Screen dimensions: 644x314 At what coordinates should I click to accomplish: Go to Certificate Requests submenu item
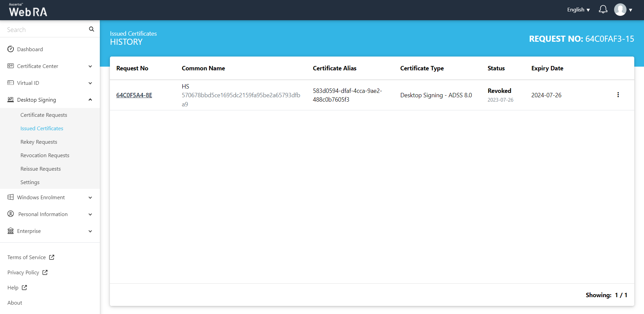point(44,115)
